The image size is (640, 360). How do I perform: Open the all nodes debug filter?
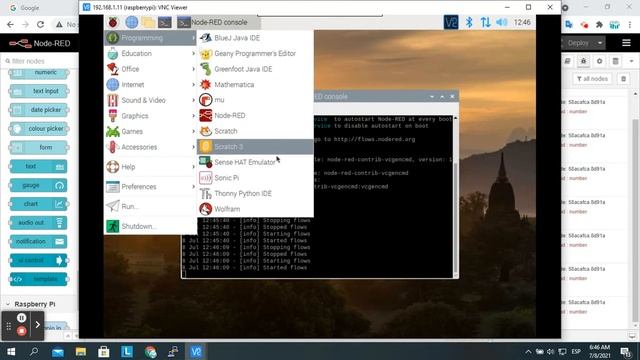point(592,79)
